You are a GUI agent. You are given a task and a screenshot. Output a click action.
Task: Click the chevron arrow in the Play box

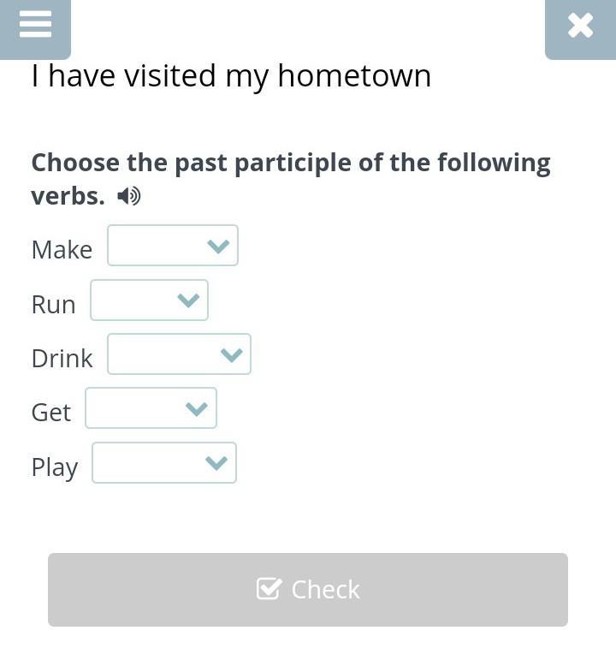tap(216, 463)
